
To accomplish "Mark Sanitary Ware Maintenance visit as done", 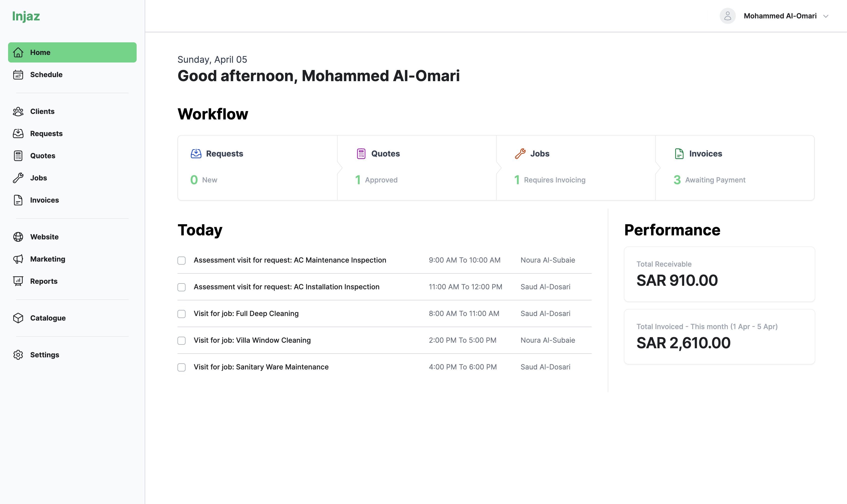I will coord(181,367).
